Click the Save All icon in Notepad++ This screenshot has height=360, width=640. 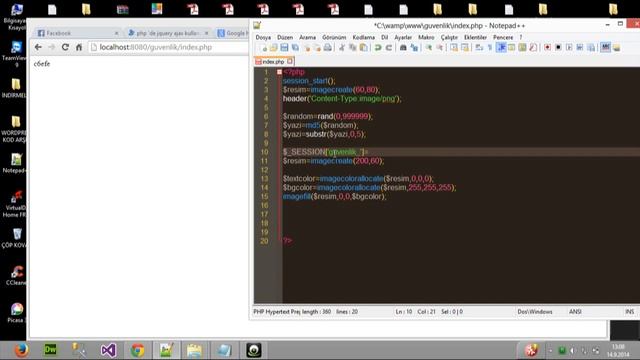click(295, 48)
